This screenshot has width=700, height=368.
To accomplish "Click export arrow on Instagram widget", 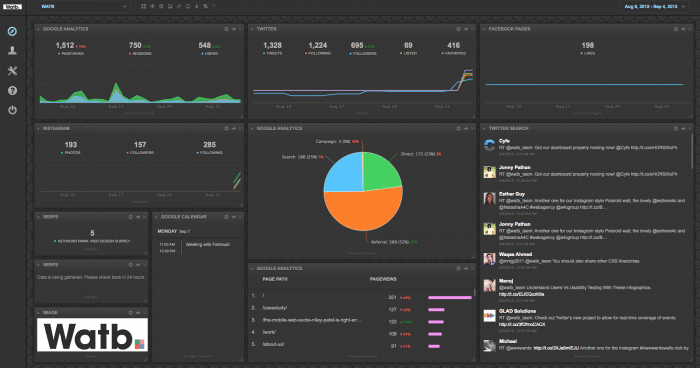I will point(233,129).
